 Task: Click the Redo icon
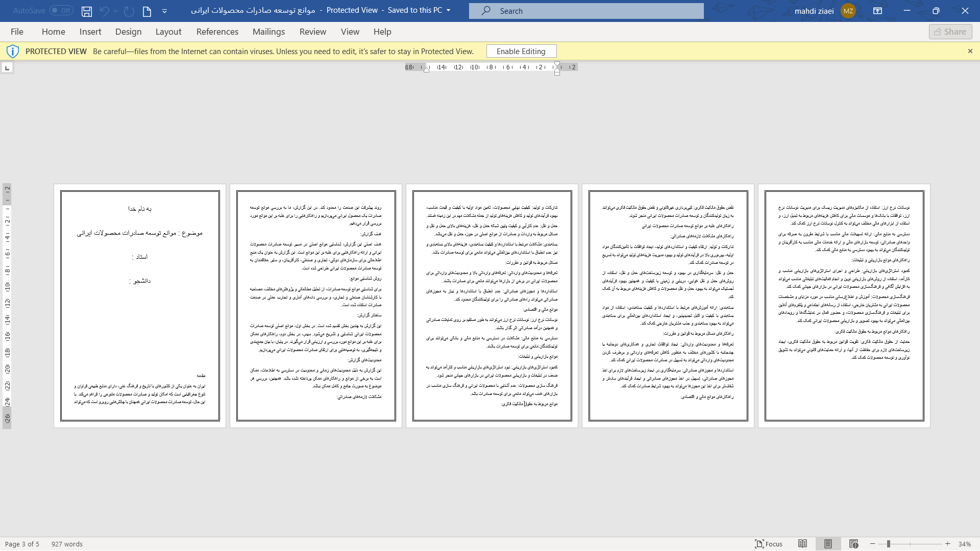click(x=129, y=11)
